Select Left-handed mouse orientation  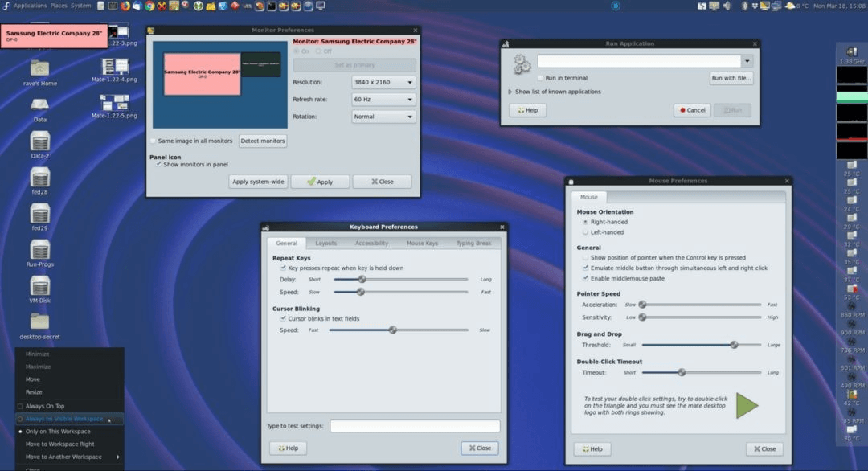click(585, 232)
